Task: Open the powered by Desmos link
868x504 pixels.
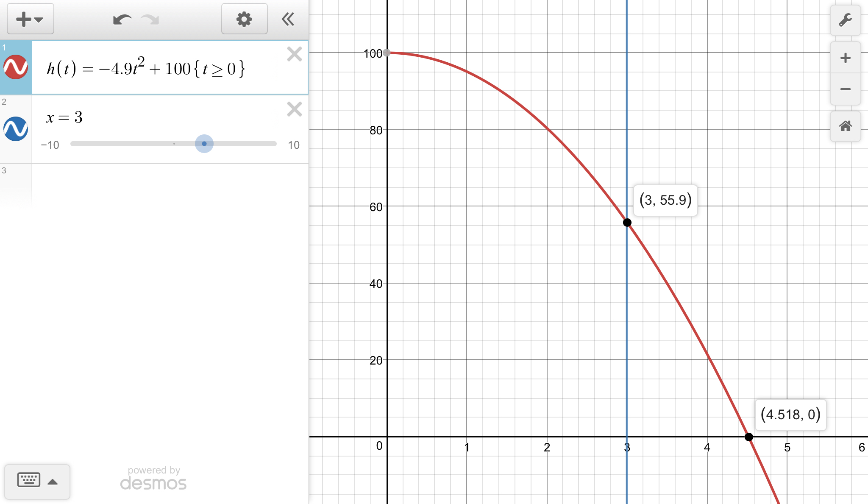Action: pos(153,479)
